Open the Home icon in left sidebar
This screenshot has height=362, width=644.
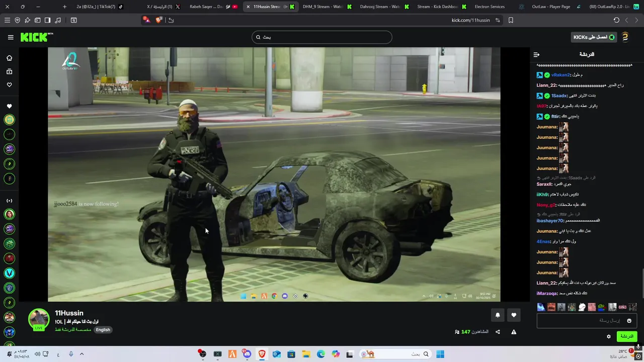(9, 58)
